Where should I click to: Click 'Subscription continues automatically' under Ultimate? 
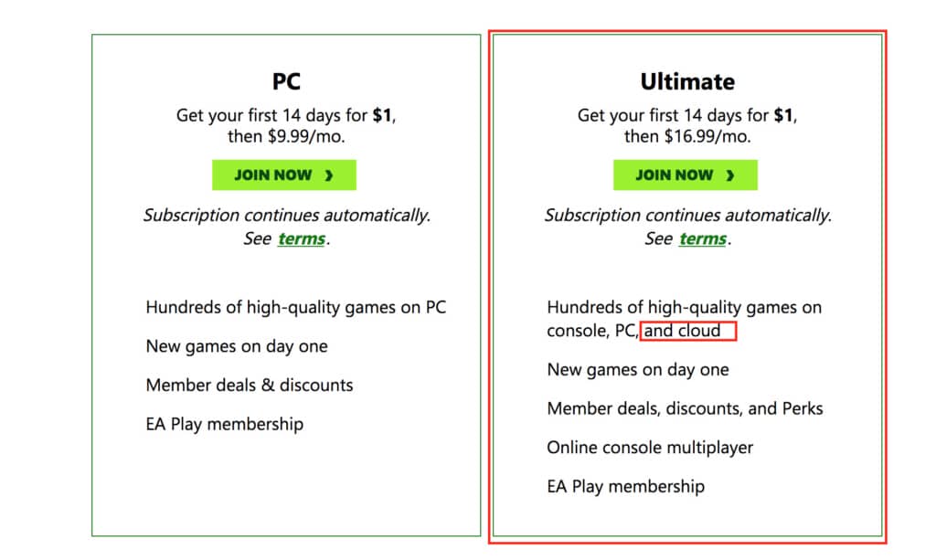point(688,216)
